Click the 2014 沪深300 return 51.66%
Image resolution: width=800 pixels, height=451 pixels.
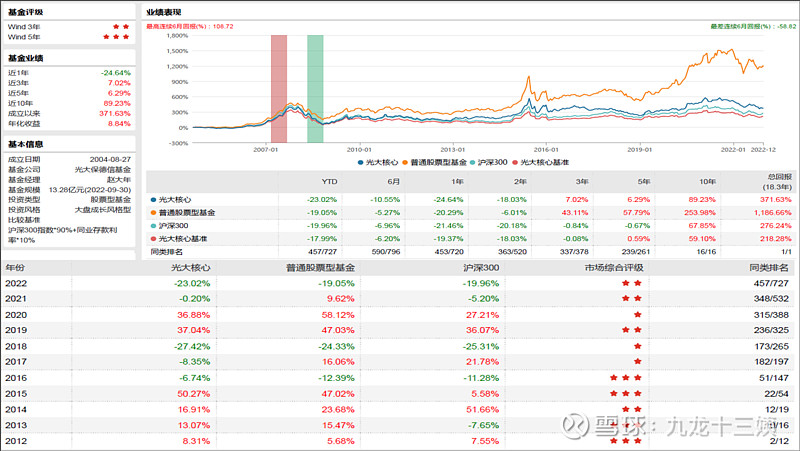483,410
